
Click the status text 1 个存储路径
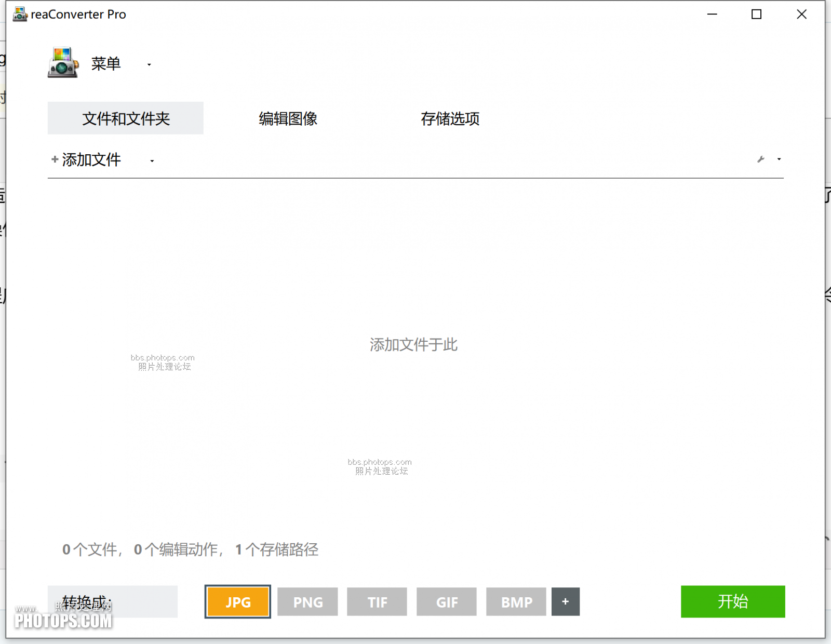[277, 549]
